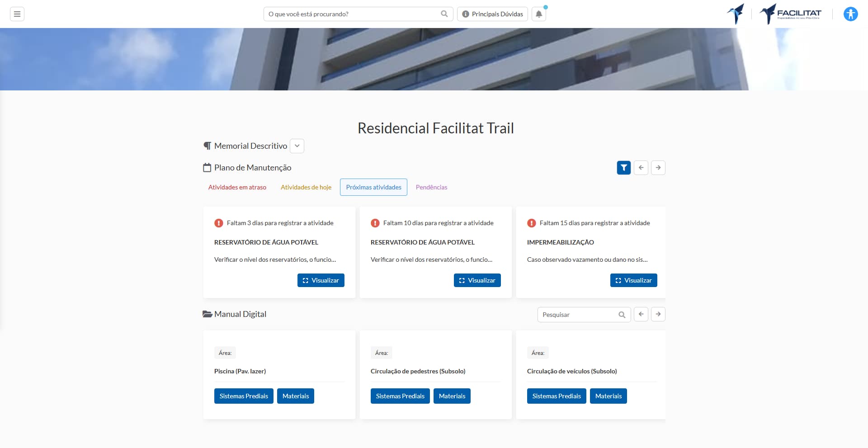Screen dimensions: 868x448
Task: Visualizar the 3-day reservoir activity
Action: [321, 280]
